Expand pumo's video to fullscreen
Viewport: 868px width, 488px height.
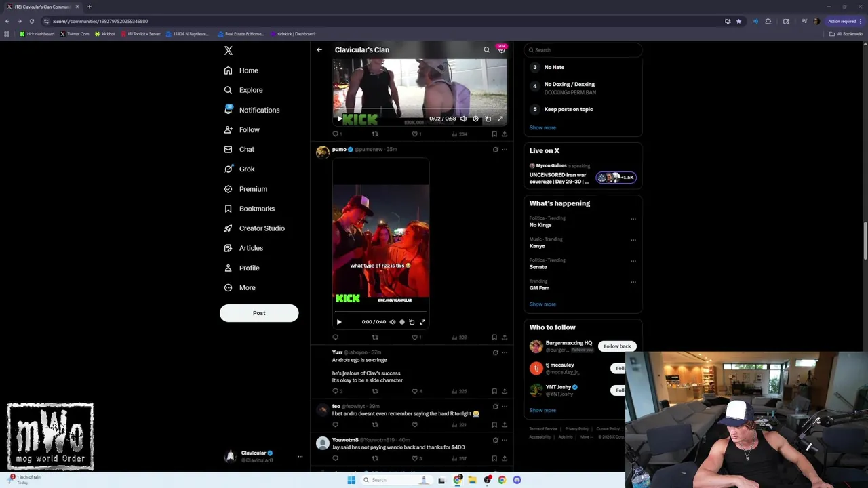tap(422, 322)
